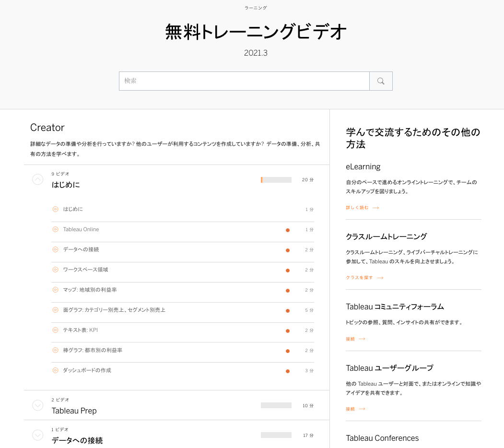This screenshot has height=448, width=504.
Task: Open the Tableau Online video link
Action: point(81,229)
